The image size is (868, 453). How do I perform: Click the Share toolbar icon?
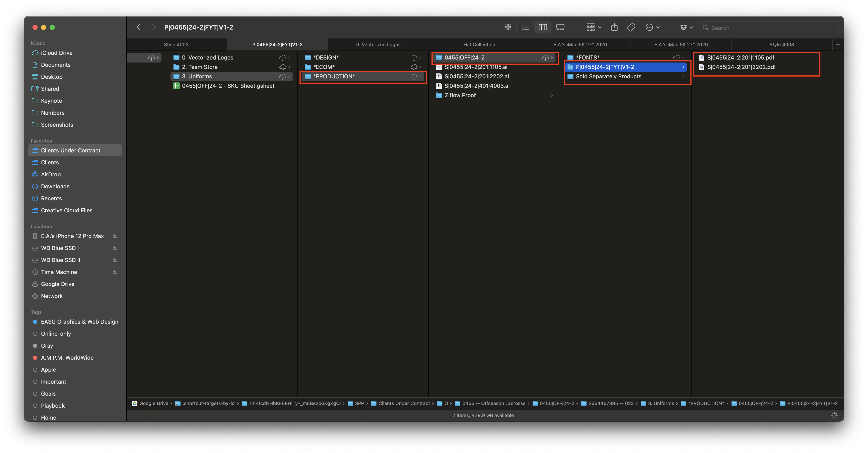pyautogui.click(x=614, y=27)
